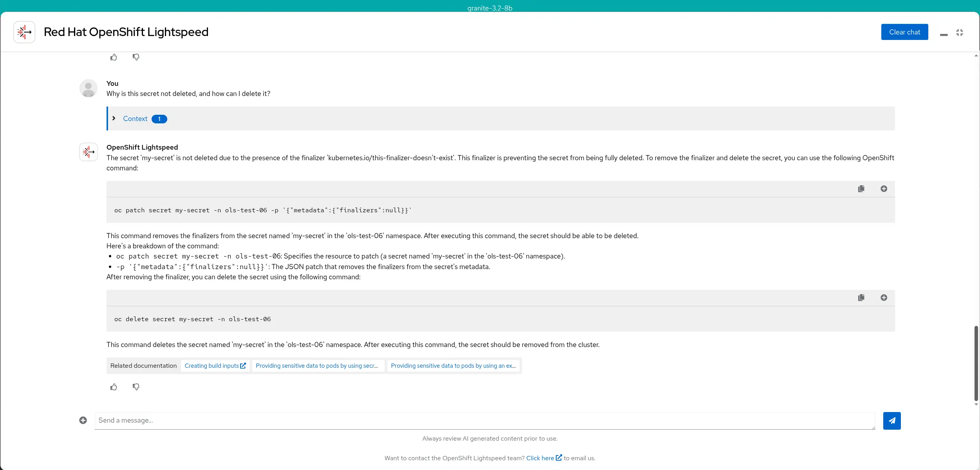Screen dimensions: 980x470
Task: Click 'Always review AI generated content' notice
Action: point(490,439)
